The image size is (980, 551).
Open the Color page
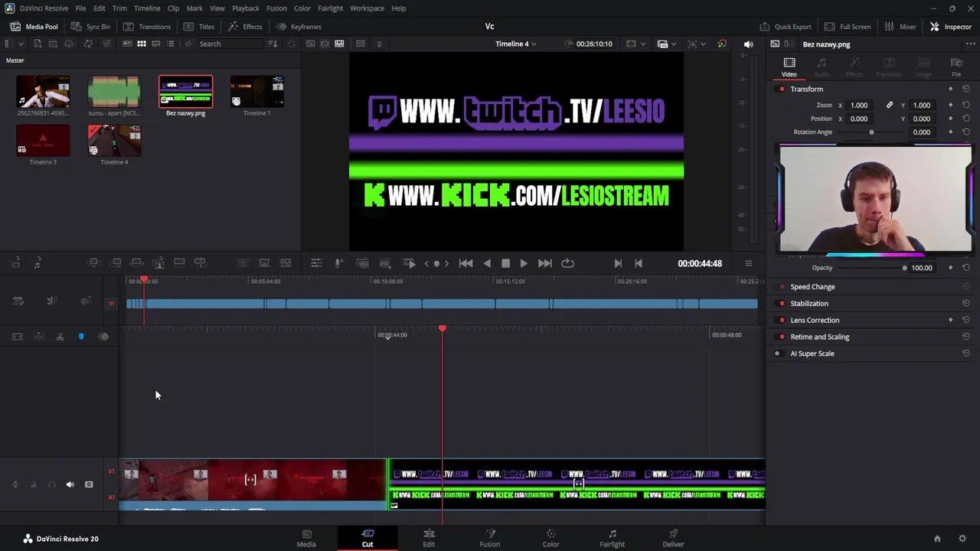[x=550, y=538]
